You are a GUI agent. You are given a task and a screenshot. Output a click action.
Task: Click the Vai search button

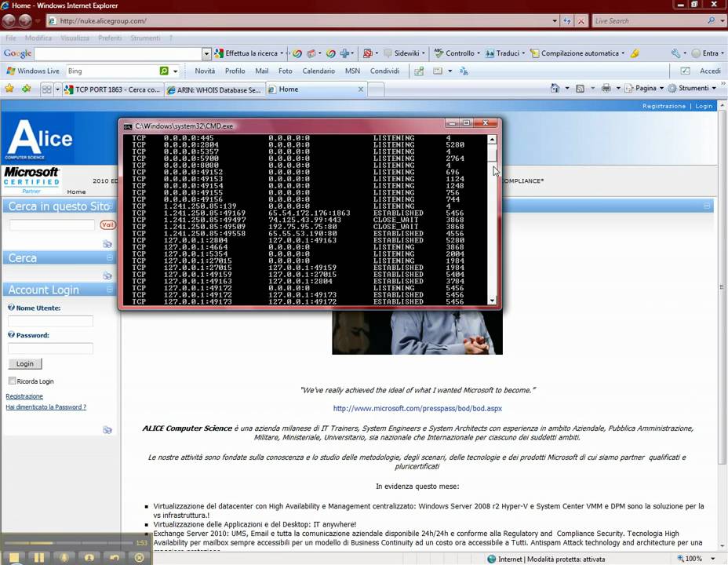coord(107,224)
